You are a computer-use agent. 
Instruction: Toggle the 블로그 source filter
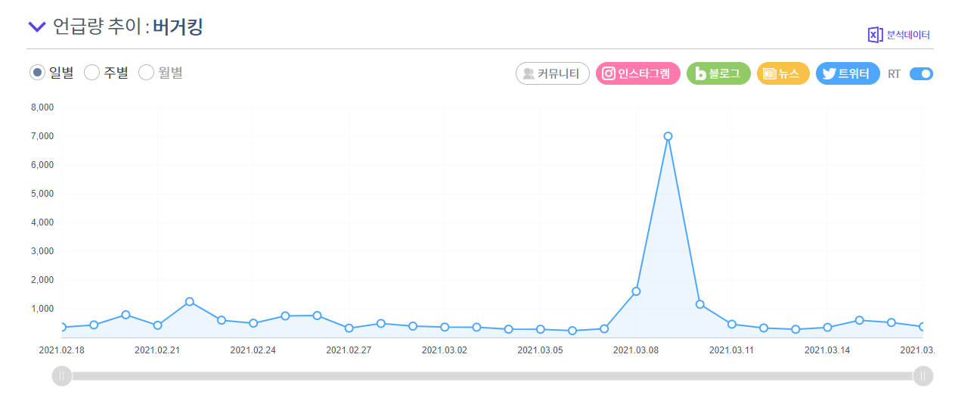718,73
